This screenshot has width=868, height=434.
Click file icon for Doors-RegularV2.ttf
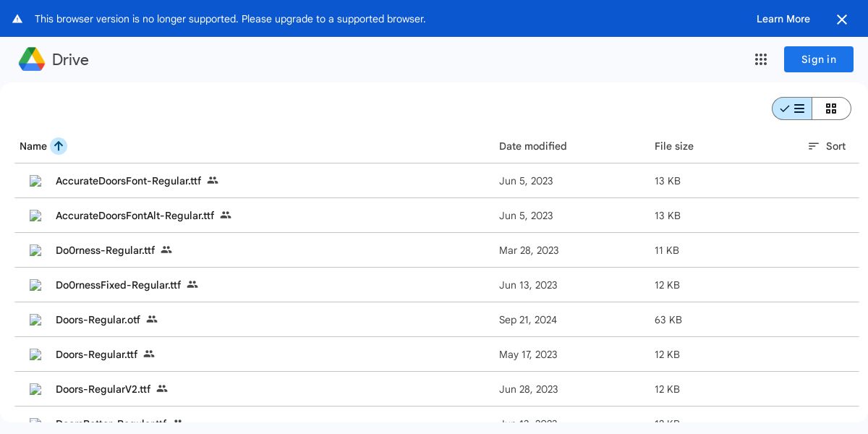click(35, 389)
